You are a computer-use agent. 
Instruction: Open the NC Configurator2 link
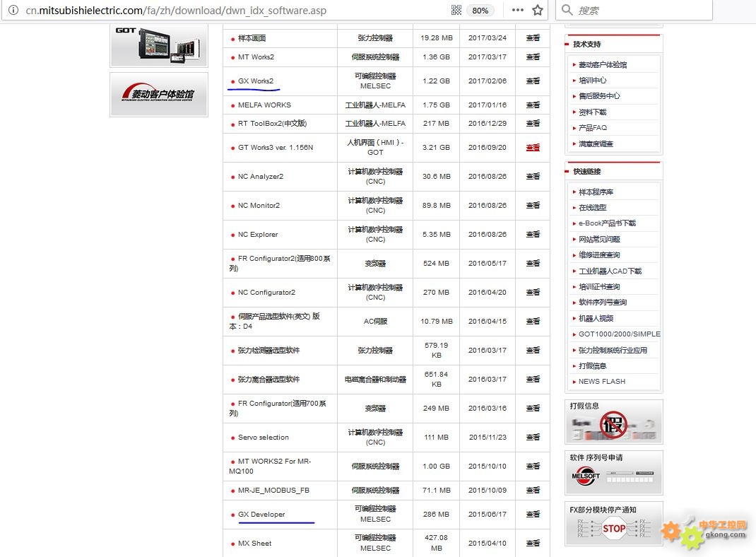[266, 292]
